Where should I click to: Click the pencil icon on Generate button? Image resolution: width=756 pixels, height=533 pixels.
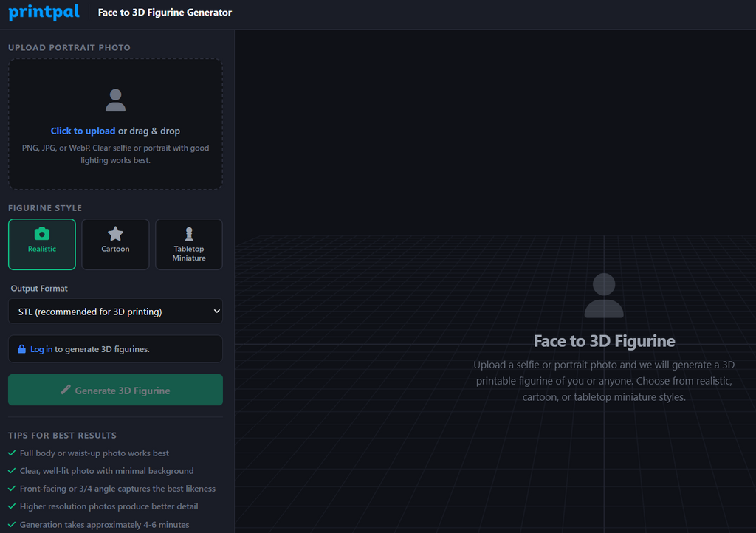pyautogui.click(x=66, y=389)
